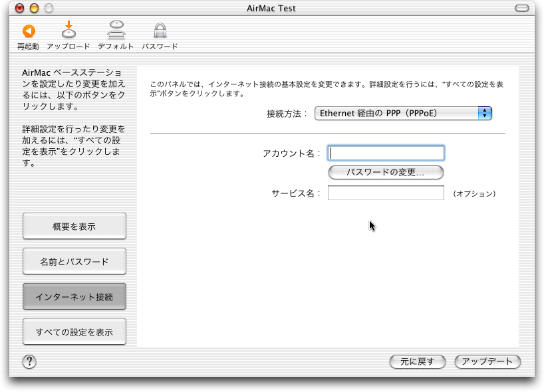Open the 接続方法 connection method dropdown
Screen dimensions: 544x392
[x=402, y=113]
